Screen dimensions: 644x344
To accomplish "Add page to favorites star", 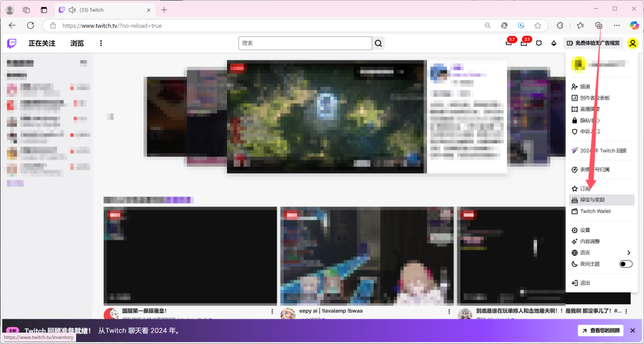I will (x=538, y=25).
